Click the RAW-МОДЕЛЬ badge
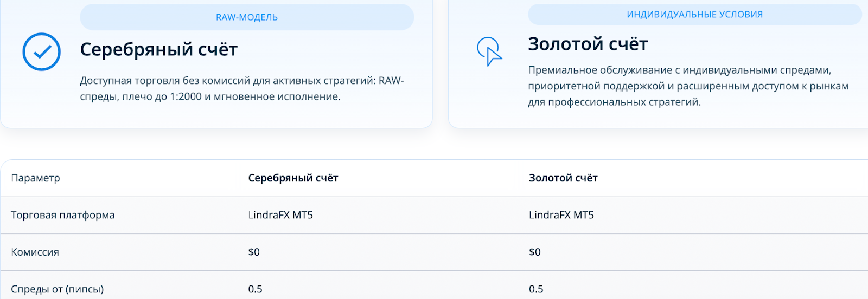The width and height of the screenshot is (868, 299). click(x=247, y=17)
